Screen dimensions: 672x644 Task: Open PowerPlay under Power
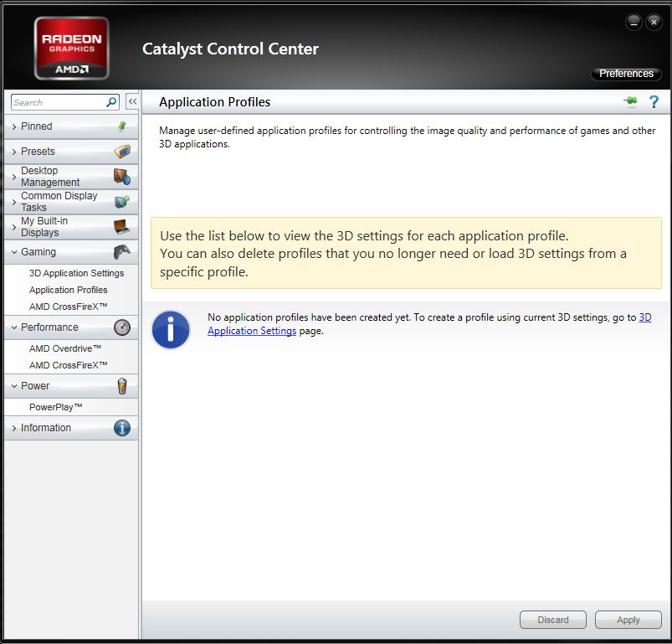coord(56,407)
